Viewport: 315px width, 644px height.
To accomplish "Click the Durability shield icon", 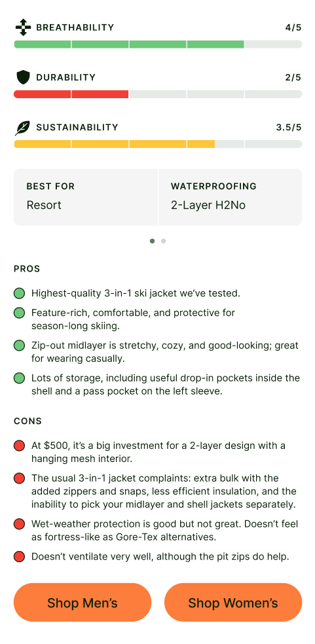I will (x=23, y=77).
